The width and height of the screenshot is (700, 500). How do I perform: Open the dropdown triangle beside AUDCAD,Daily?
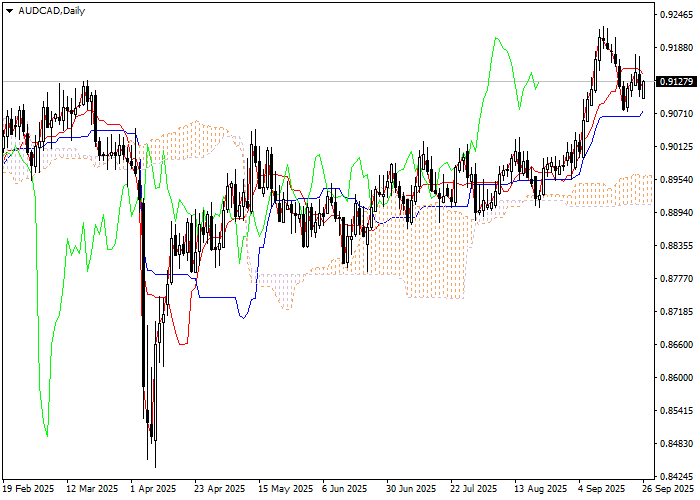coord(9,11)
